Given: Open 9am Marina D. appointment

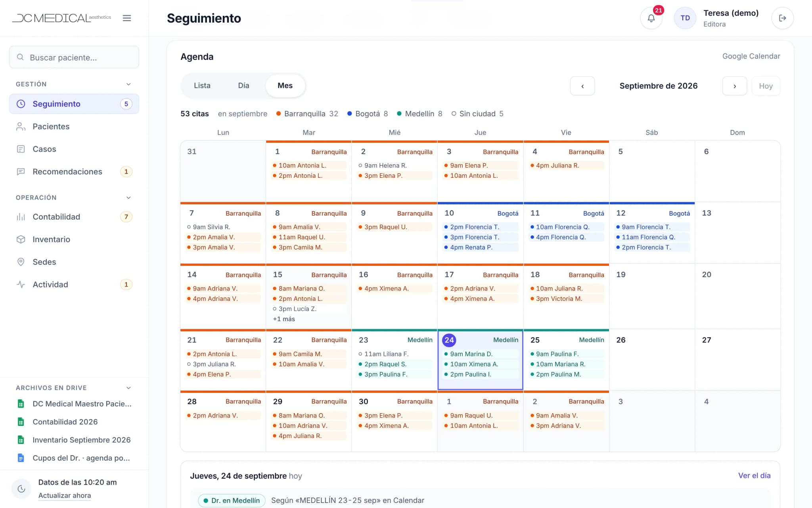Looking at the screenshot, I should pyautogui.click(x=480, y=354).
